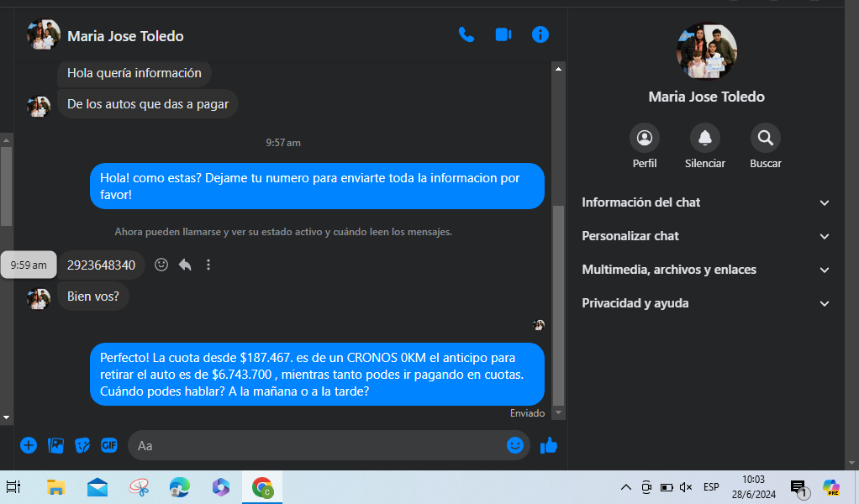Image resolution: width=859 pixels, height=504 pixels.
Task: Start a video call in chat header
Action: pos(503,34)
